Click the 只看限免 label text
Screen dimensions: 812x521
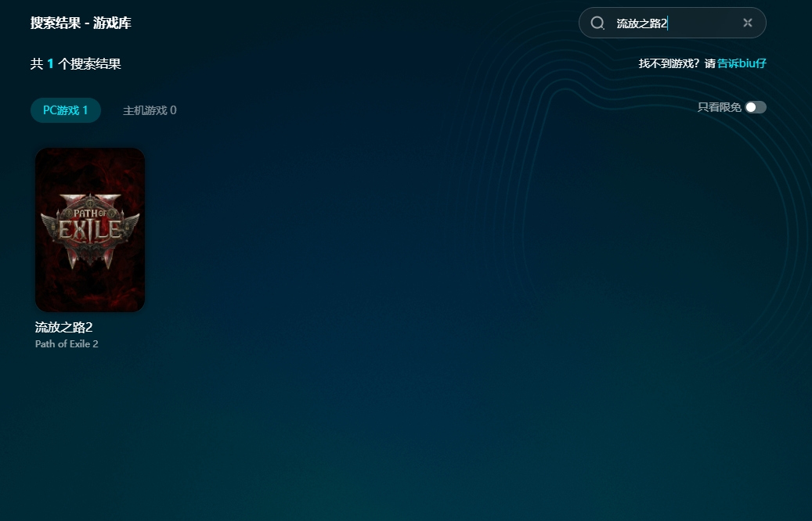tap(719, 107)
